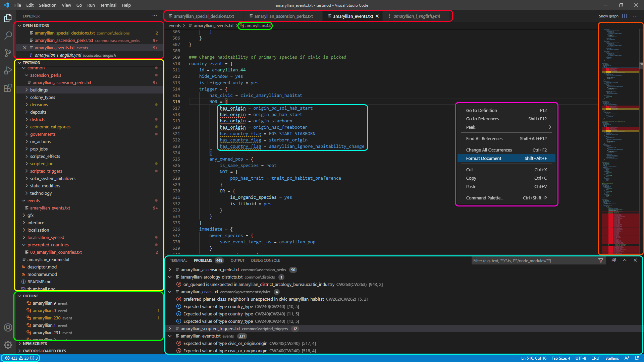This screenshot has width=644, height=362.
Task: Collapse the OUTLINE section
Action: [x=30, y=296]
